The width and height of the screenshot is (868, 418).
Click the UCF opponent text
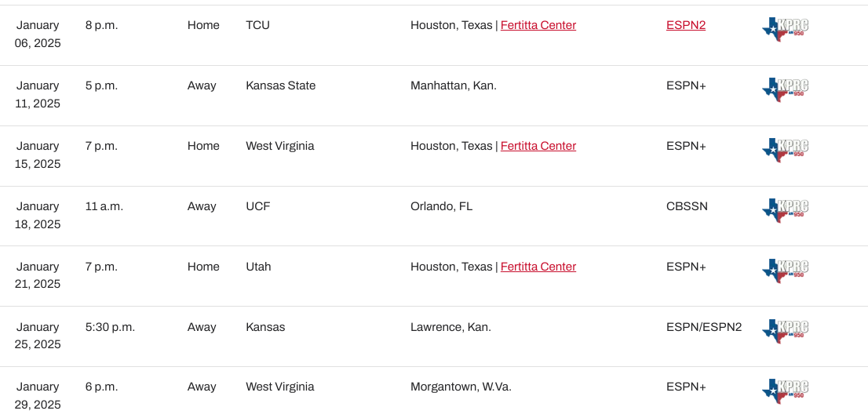258,206
